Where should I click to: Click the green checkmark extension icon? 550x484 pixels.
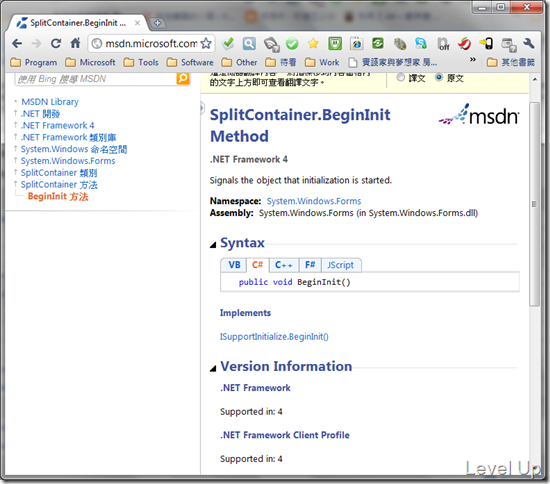[228, 43]
